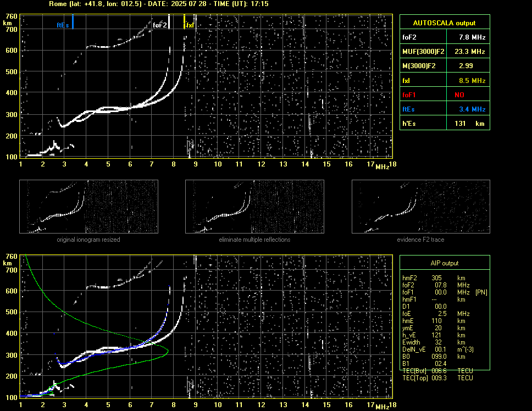Click the yellow "fxI" label in AUTOSCALA table
This screenshot has height=411, width=532.
[x=406, y=81]
